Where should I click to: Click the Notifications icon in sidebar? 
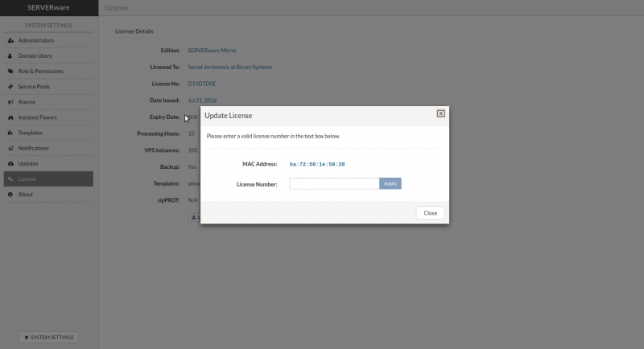[x=10, y=148]
